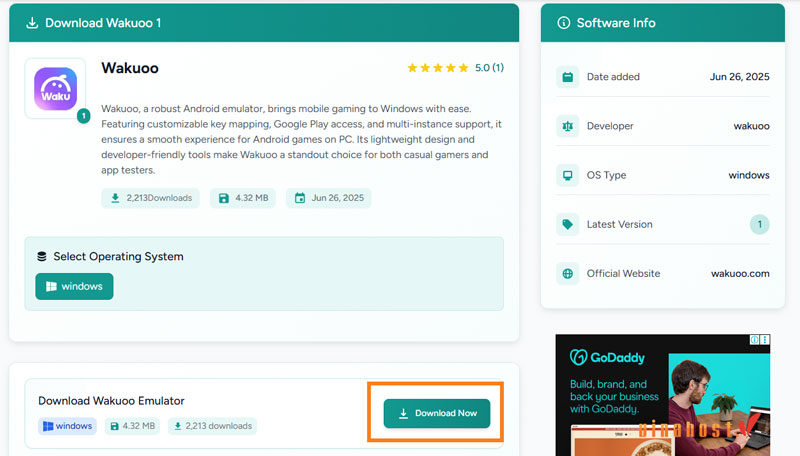Click the 2,213Downloads chip
The image size is (800, 456).
point(151,198)
